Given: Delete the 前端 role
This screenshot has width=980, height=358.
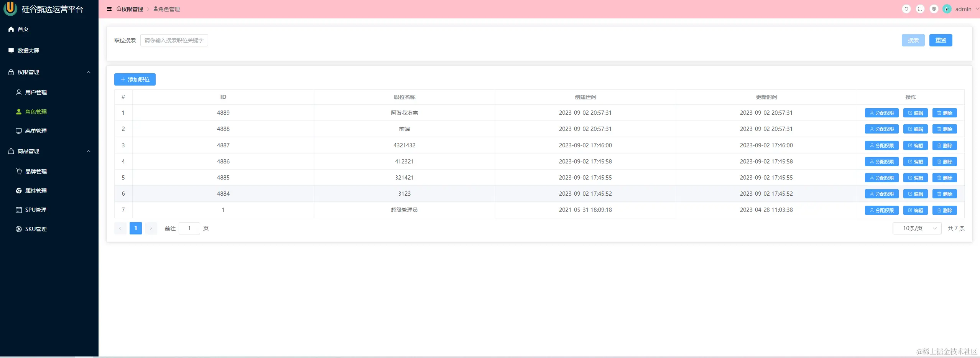Looking at the screenshot, I should tap(944, 129).
